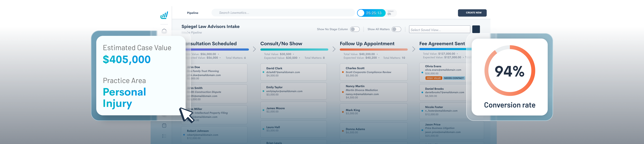This screenshot has height=144, width=644.
Task: Click dark square button beside Saved View
Action: click(476, 29)
